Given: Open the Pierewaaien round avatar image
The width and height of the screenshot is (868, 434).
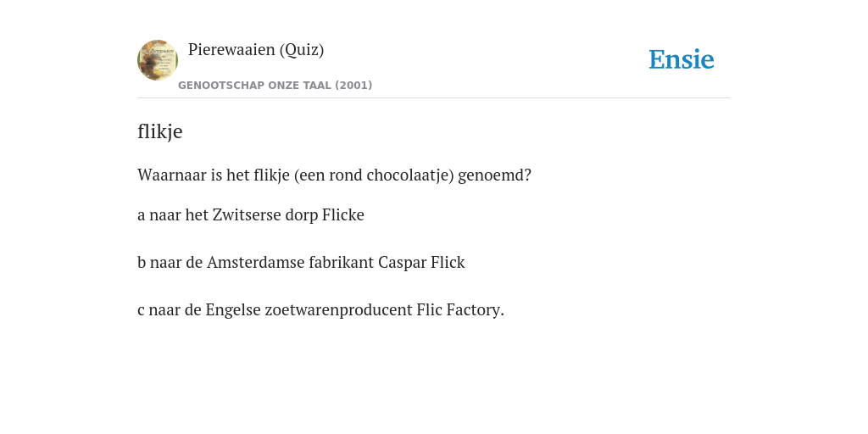Looking at the screenshot, I should click(158, 60).
